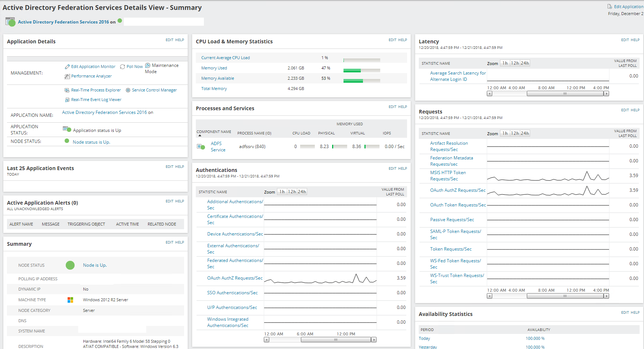This screenshot has width=644, height=349.
Task: Set Latency chart zoom to 1h
Action: pos(505,63)
